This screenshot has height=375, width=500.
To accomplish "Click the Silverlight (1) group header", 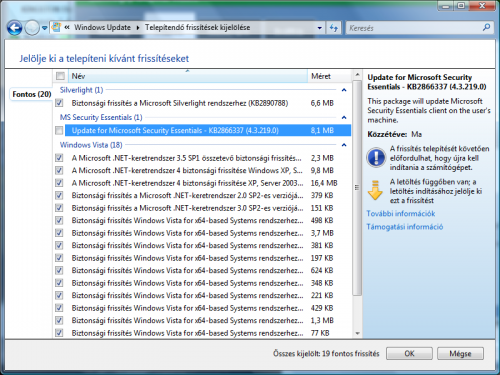I will pos(81,90).
